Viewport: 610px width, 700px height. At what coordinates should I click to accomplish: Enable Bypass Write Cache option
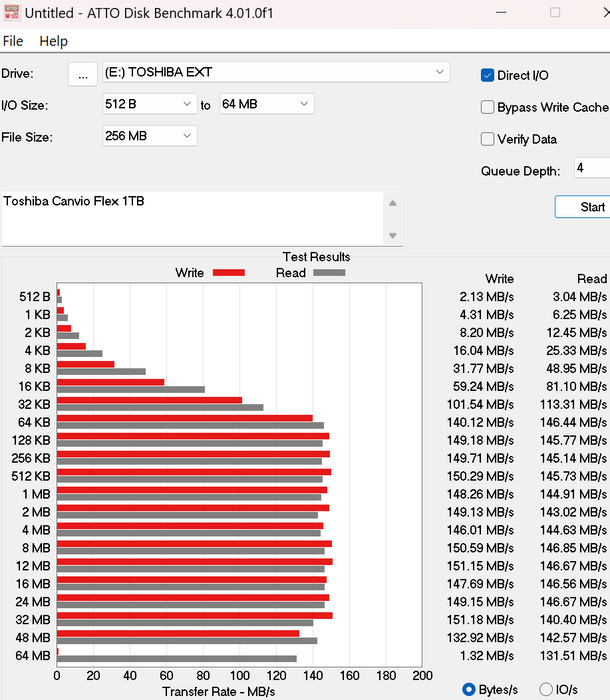[x=488, y=107]
